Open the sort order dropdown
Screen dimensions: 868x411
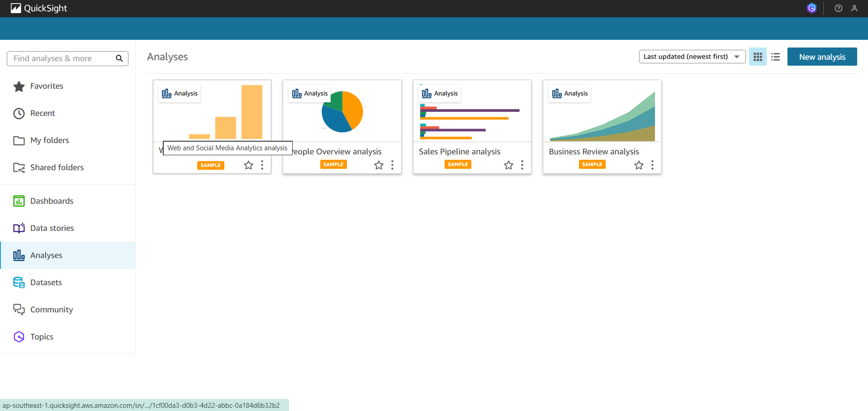coord(692,57)
